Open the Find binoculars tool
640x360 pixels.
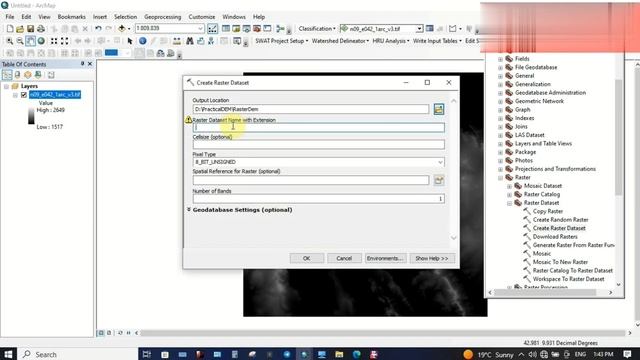pyautogui.click(x=190, y=41)
